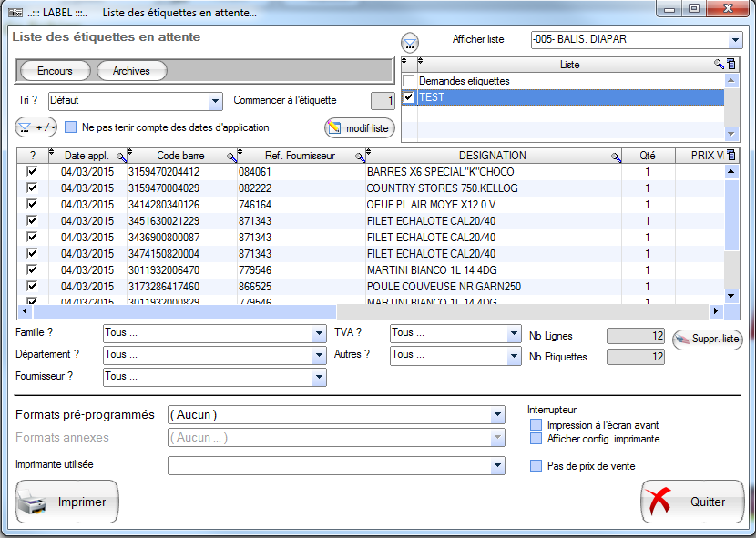Viewport: 756px width, 538px height.
Task: Select the BARRES X6 SPECIAL"K"CHOCO row
Action: (x=428, y=172)
